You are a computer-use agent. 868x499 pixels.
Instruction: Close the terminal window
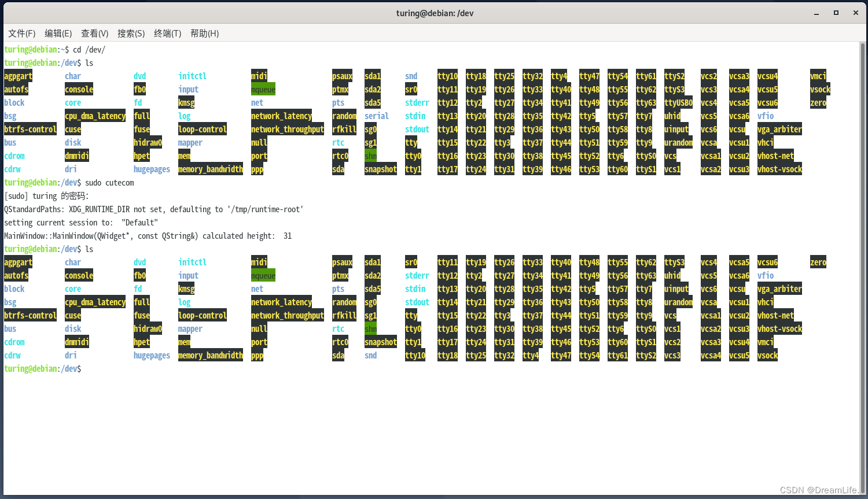855,13
